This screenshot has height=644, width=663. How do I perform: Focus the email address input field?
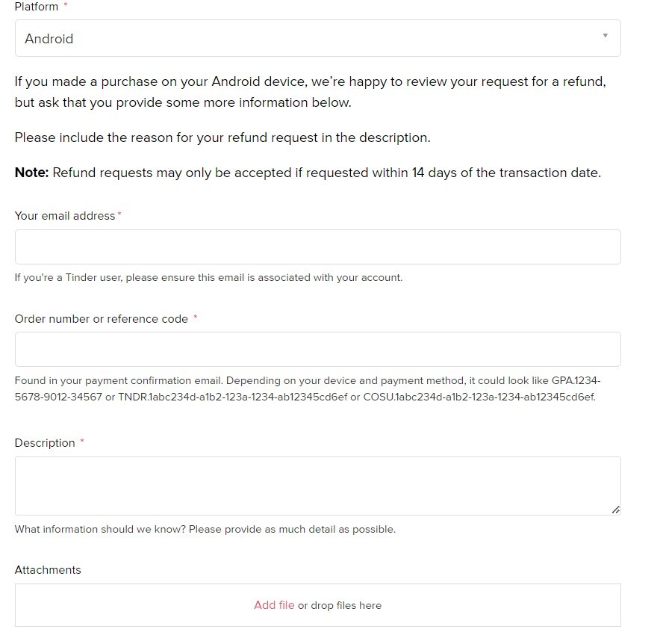(317, 247)
